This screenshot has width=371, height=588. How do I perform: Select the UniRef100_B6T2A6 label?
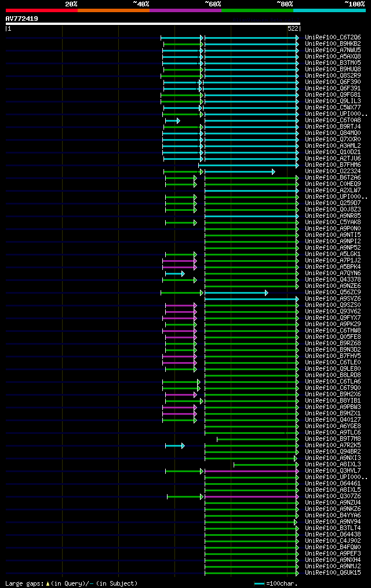tap(333, 178)
